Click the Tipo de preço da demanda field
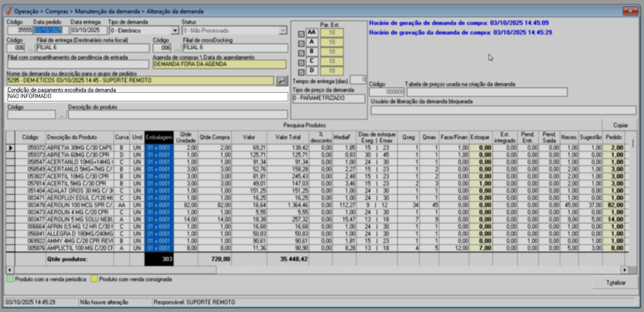Image resolution: width=644 pixels, height=312 pixels. [329, 98]
